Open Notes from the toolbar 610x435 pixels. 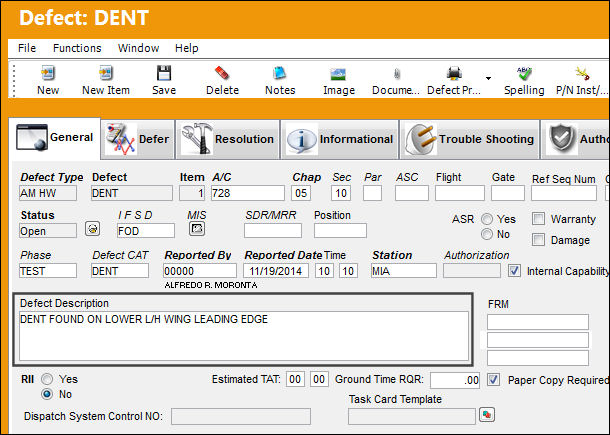(280, 73)
